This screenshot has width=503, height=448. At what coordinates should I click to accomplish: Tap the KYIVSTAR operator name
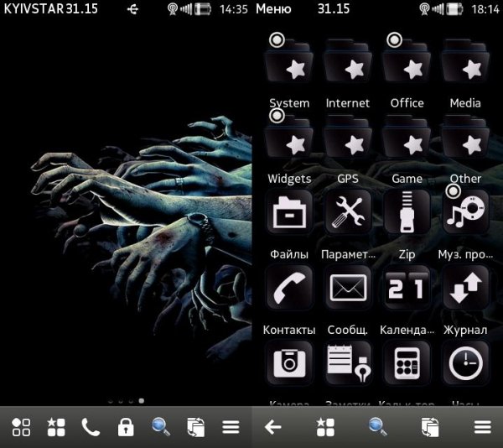[x=34, y=8]
